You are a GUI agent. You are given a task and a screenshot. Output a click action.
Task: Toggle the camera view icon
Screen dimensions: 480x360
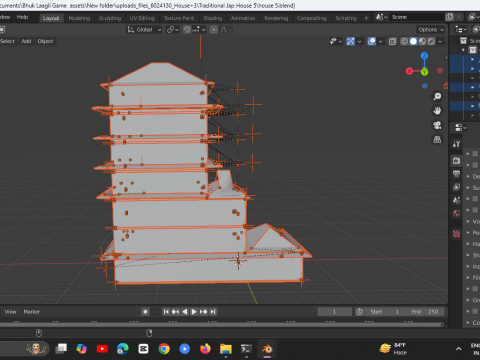437,125
